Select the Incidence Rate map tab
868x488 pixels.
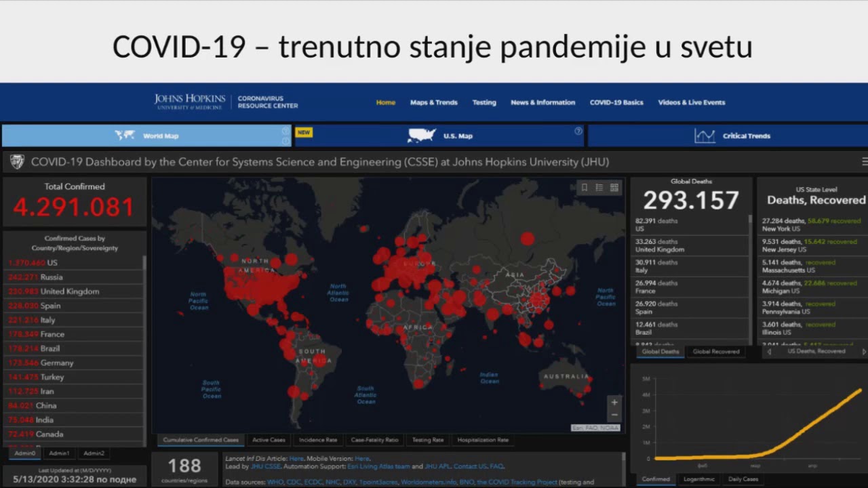coord(318,440)
